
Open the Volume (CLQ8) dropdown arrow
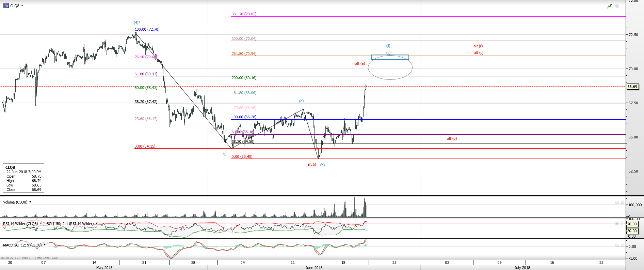(x=30, y=202)
